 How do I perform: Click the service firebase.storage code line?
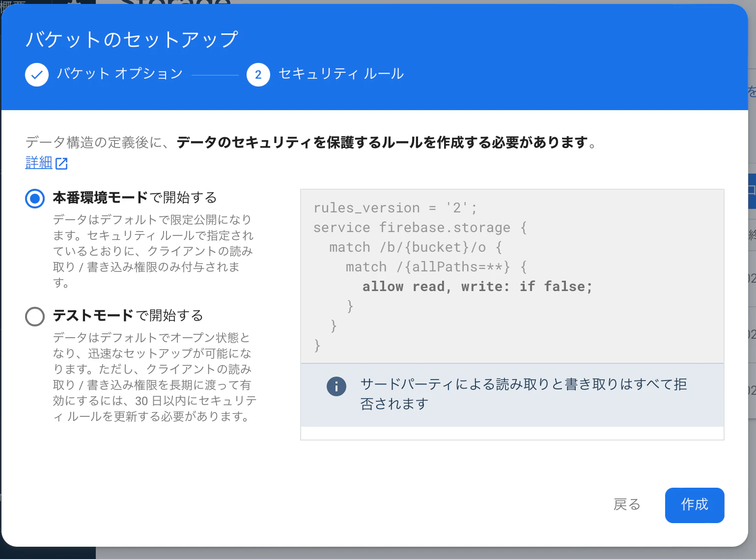tap(420, 228)
